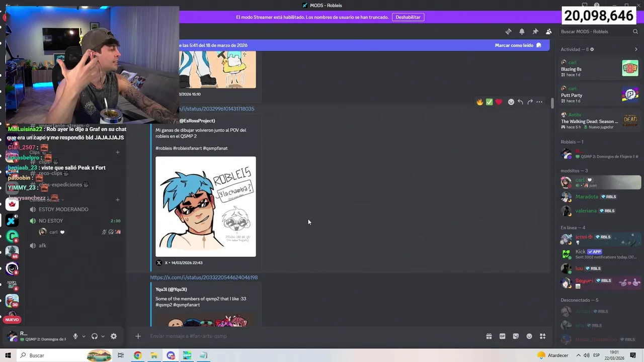The height and width of the screenshot is (362, 644).
Task: Reply to message with arrow icon
Action: coord(520,102)
